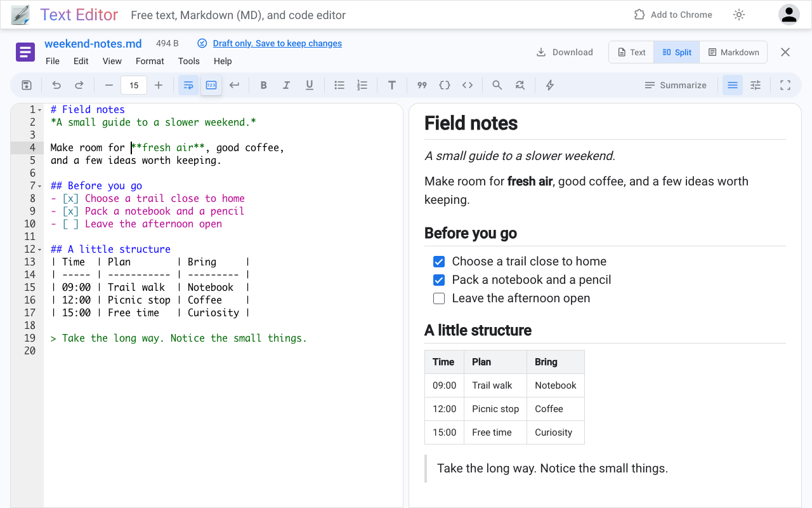812x508 pixels.
Task: Open the search tool
Action: (x=497, y=85)
